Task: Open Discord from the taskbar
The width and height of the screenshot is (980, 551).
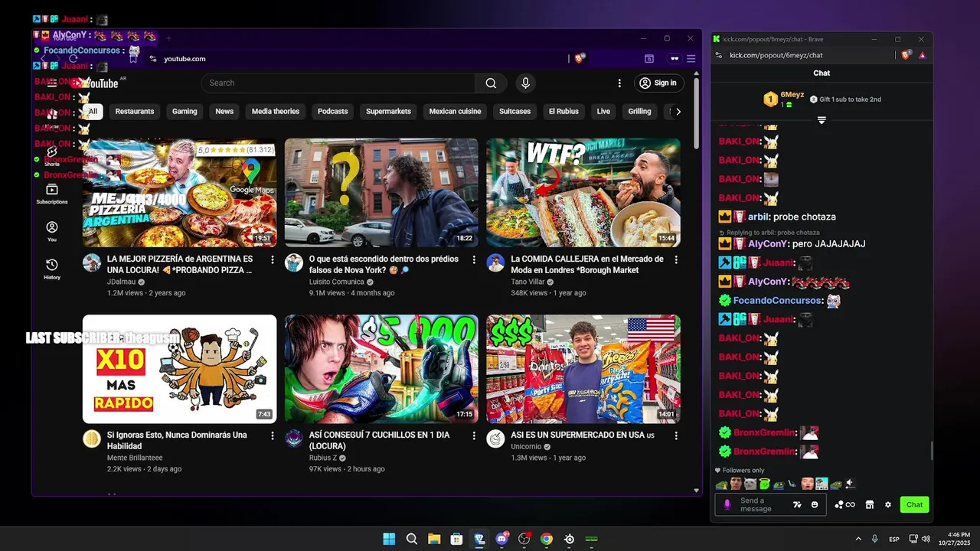Action: [501, 539]
